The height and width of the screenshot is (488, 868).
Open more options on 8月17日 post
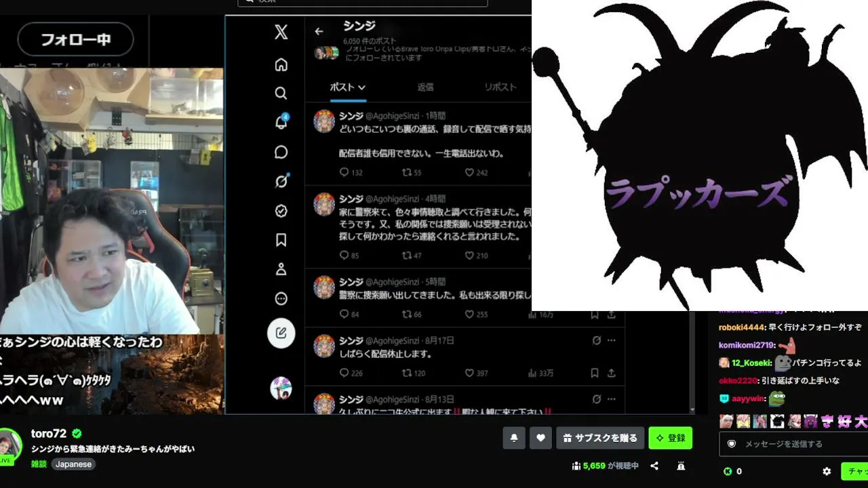pyautogui.click(x=611, y=340)
